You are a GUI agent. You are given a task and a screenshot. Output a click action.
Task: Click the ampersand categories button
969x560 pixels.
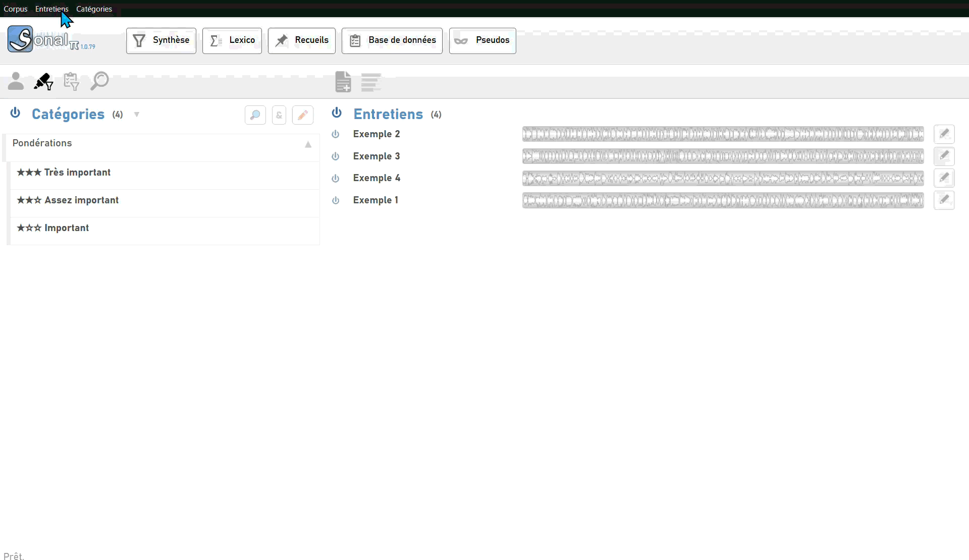[x=279, y=115]
